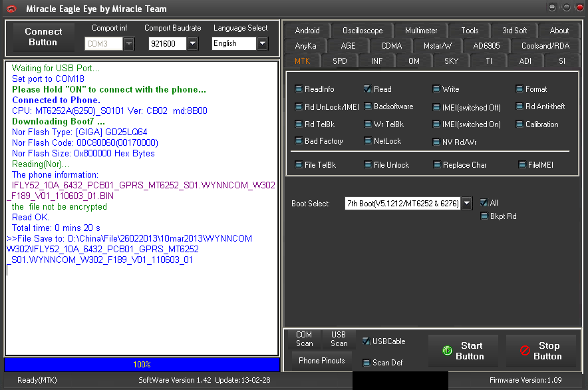Enable the Wr TelBk option

click(368, 124)
